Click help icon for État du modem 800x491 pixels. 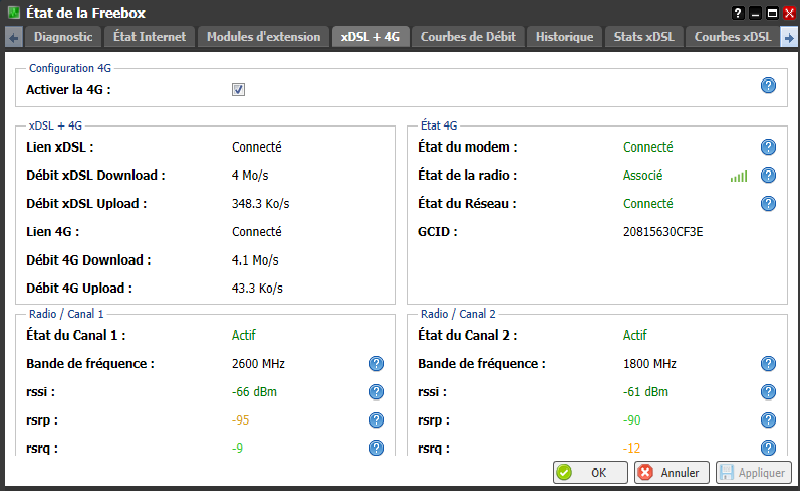point(768,147)
